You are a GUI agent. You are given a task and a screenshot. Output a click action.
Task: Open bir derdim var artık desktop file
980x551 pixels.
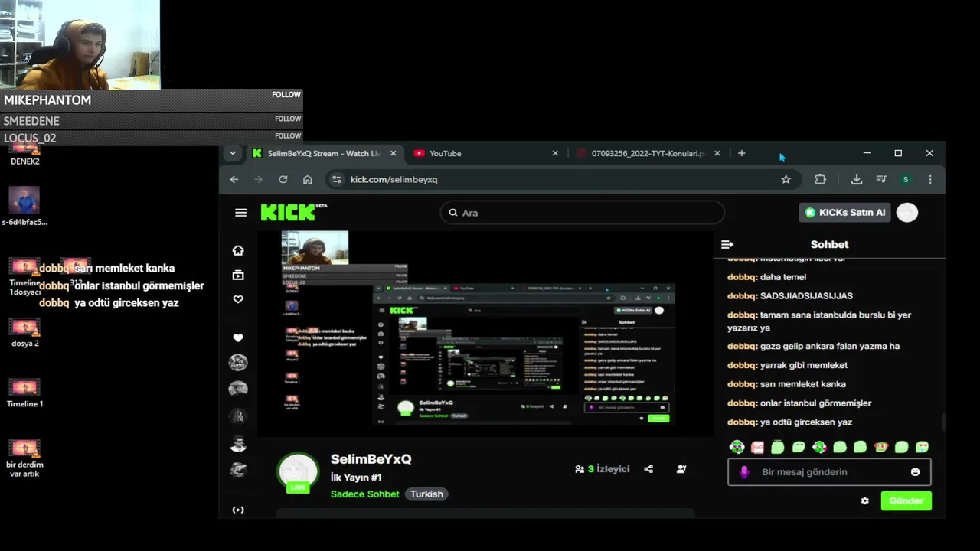(24, 458)
